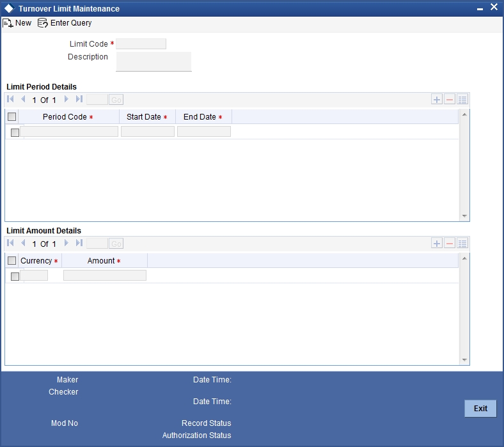Open single record view for Limit Amount Details

point(462,243)
